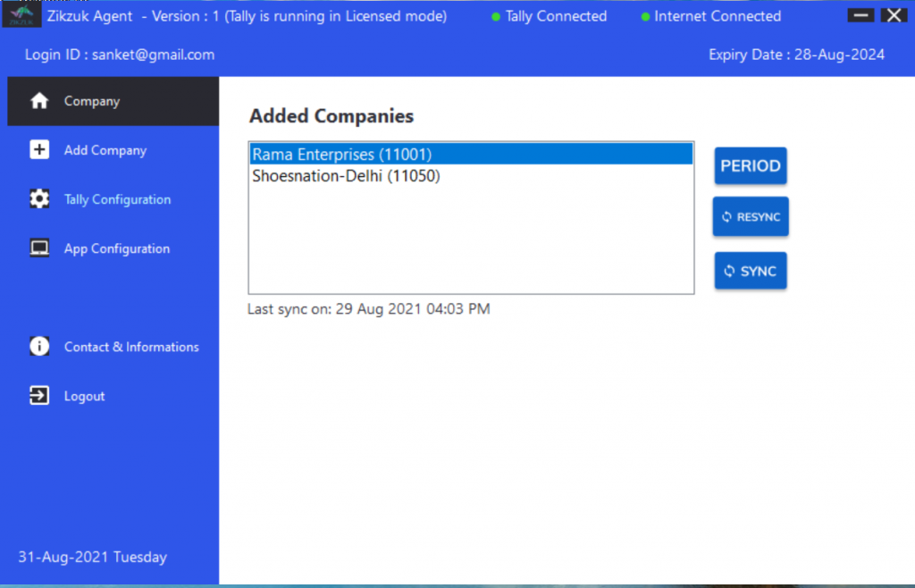
Task: Click the Add Company plus icon
Action: [x=39, y=150]
